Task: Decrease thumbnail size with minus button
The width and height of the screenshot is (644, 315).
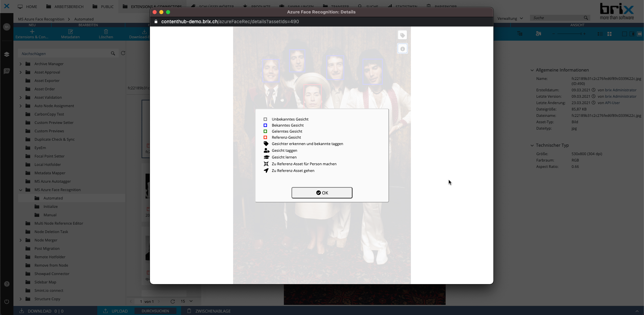Action: [x=553, y=34]
